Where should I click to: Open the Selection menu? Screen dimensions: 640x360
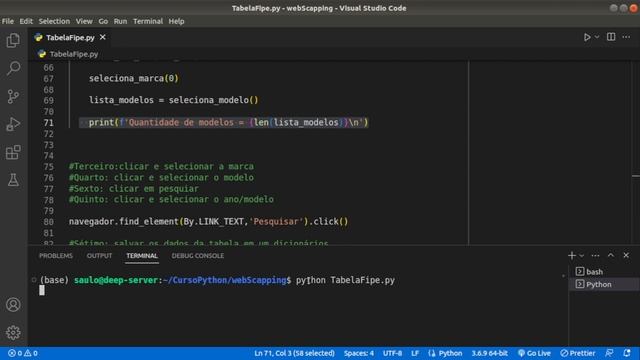point(54,21)
